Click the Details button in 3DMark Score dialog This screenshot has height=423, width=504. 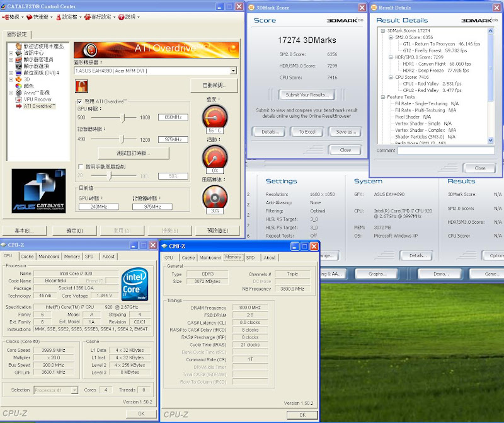tap(269, 132)
